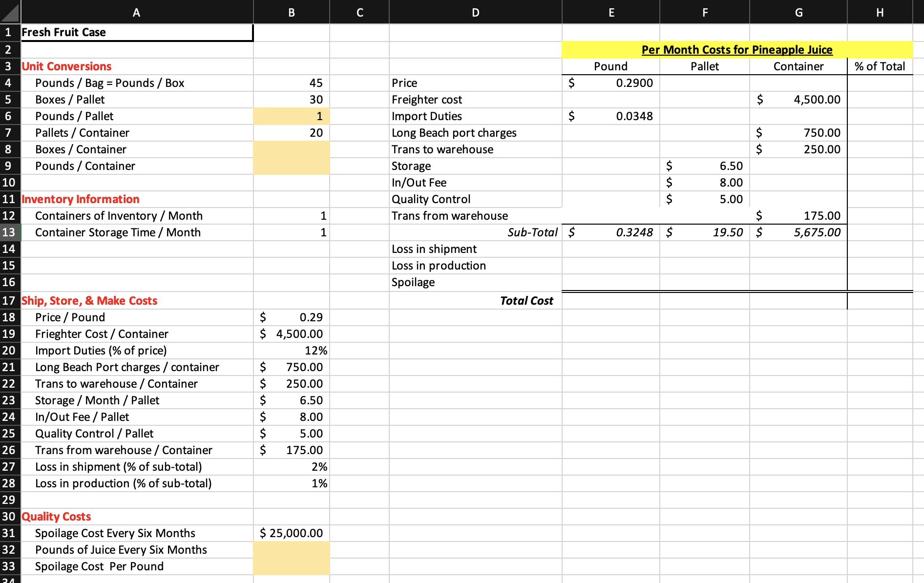
Task: Click the 'Total Cost' label cell
Action: coord(476,301)
